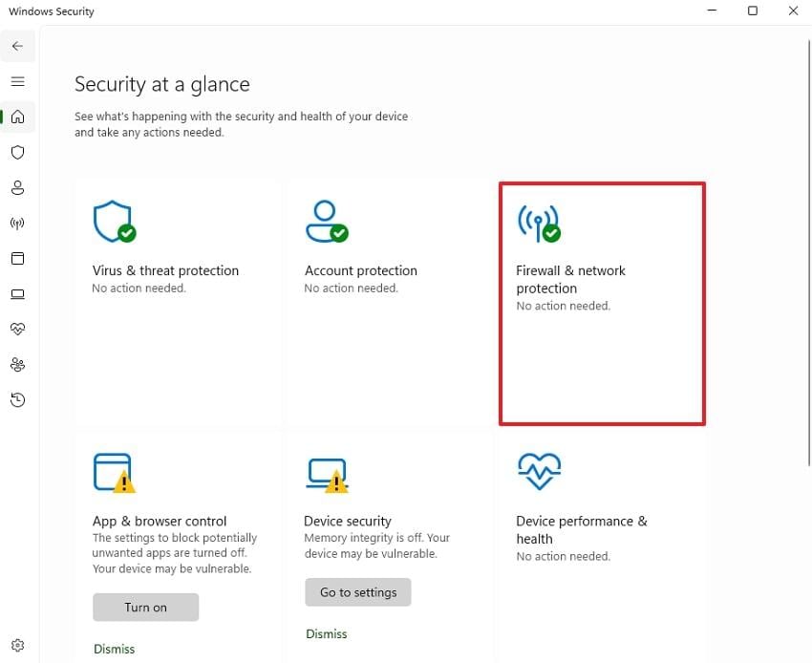Select the Home icon in the sidebar

tap(17, 117)
